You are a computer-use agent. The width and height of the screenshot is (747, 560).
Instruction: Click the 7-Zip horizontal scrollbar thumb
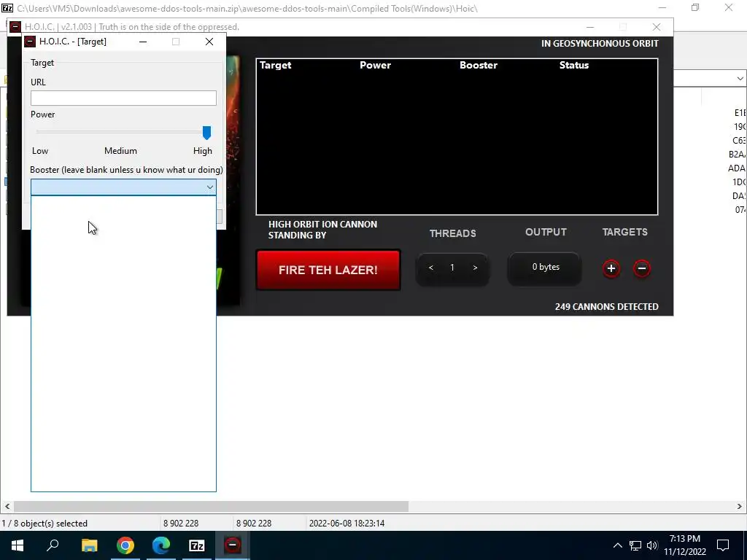point(211,506)
